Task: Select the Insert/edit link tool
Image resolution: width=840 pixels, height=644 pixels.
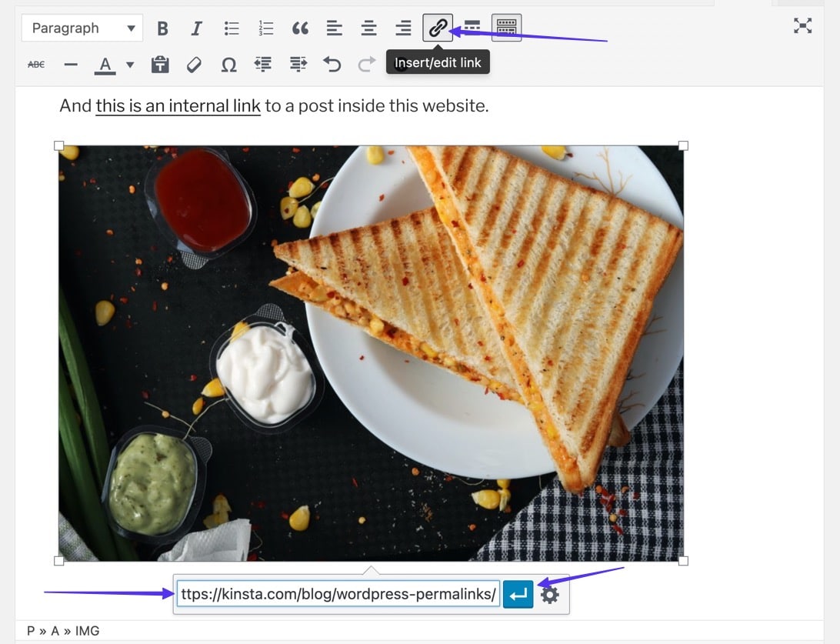Action: tap(437, 28)
